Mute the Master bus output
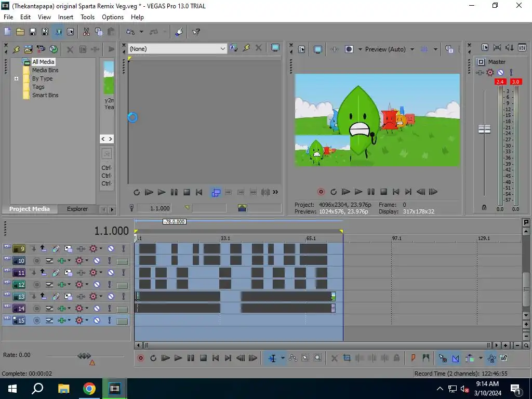The width and height of the screenshot is (532, 399). pos(500,72)
